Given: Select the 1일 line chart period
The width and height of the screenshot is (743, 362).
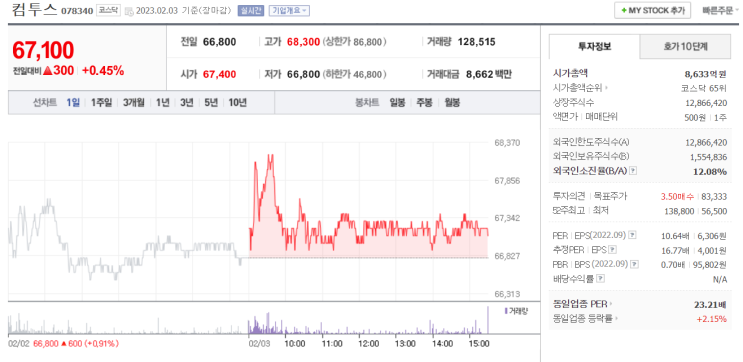Looking at the screenshot, I should [x=73, y=102].
